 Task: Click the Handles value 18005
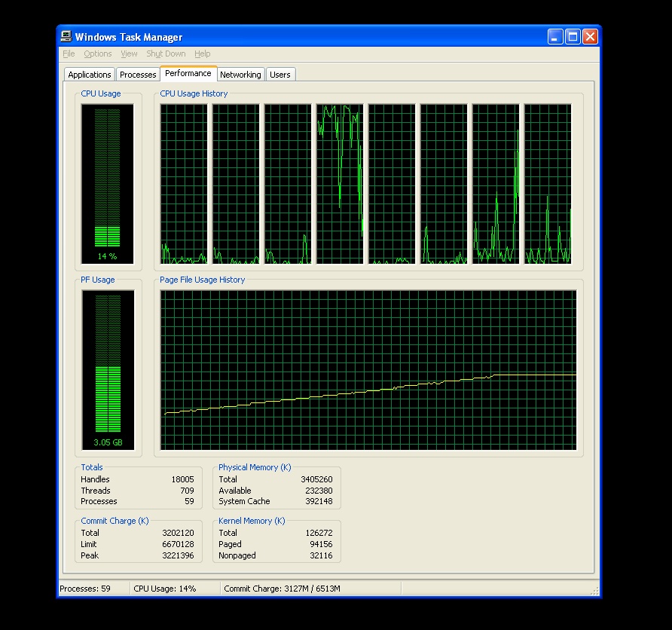[182, 479]
